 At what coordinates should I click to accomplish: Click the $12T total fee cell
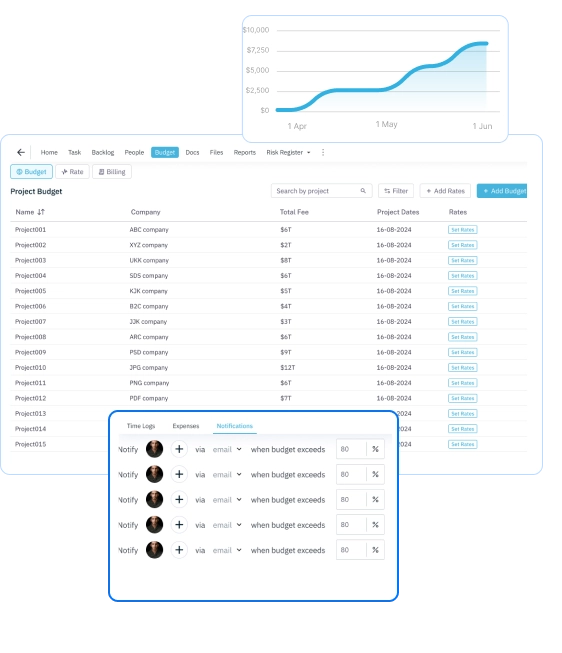(x=287, y=367)
